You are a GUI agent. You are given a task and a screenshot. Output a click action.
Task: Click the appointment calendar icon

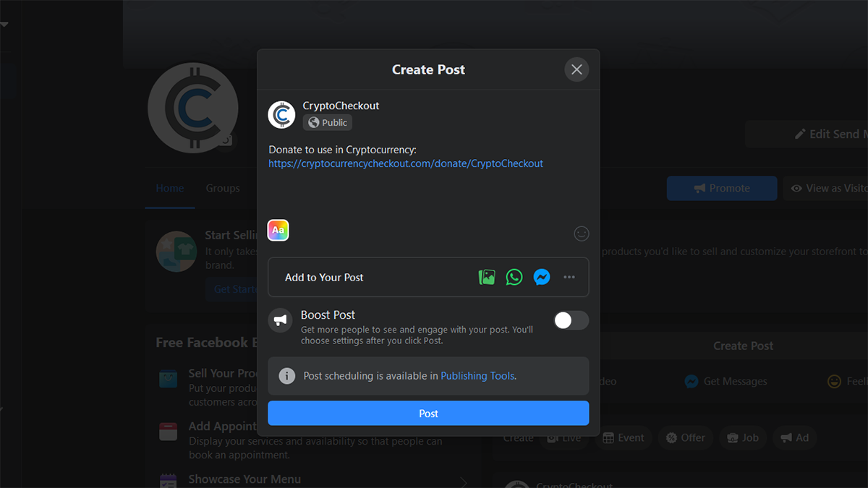168,432
